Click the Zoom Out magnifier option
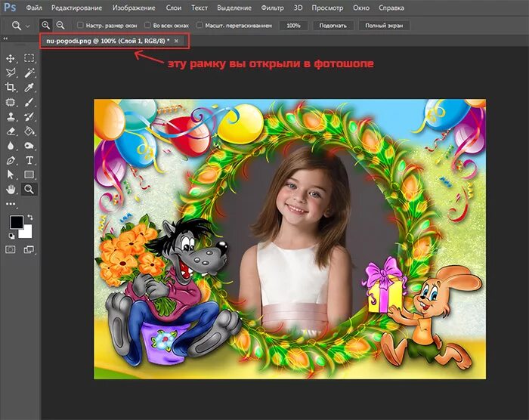 tap(60, 25)
